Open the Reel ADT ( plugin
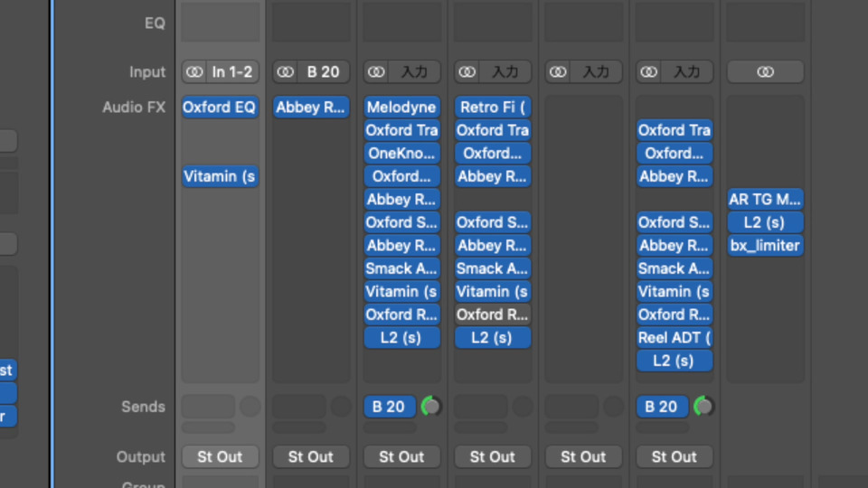This screenshot has width=868, height=488. (675, 337)
